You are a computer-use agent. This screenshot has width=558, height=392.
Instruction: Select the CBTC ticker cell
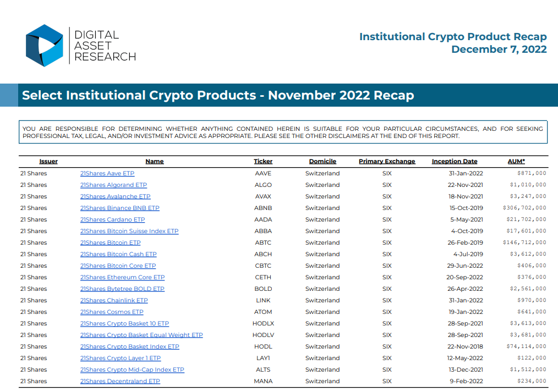click(263, 266)
